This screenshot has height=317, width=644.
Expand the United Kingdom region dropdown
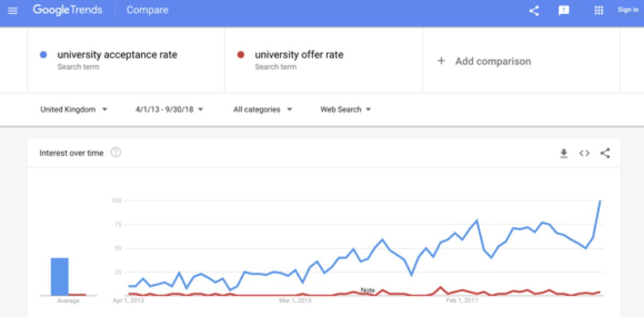(x=74, y=109)
